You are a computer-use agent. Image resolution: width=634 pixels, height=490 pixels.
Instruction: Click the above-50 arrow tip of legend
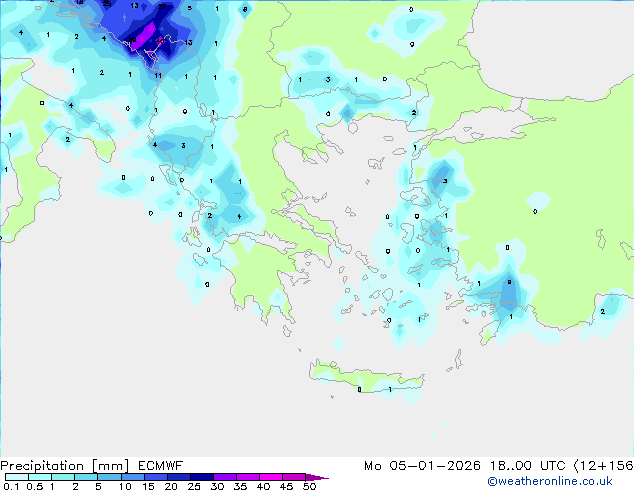pos(317,478)
